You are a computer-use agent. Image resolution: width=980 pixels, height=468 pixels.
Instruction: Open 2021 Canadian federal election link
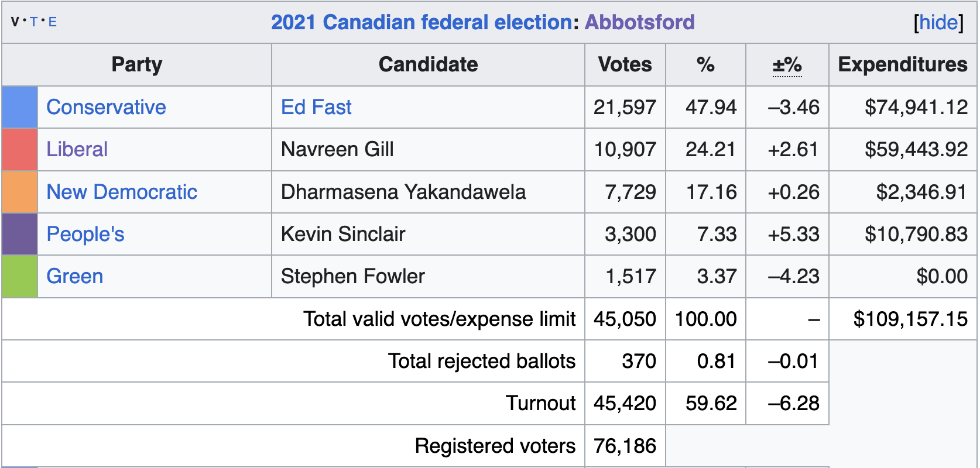420,22
